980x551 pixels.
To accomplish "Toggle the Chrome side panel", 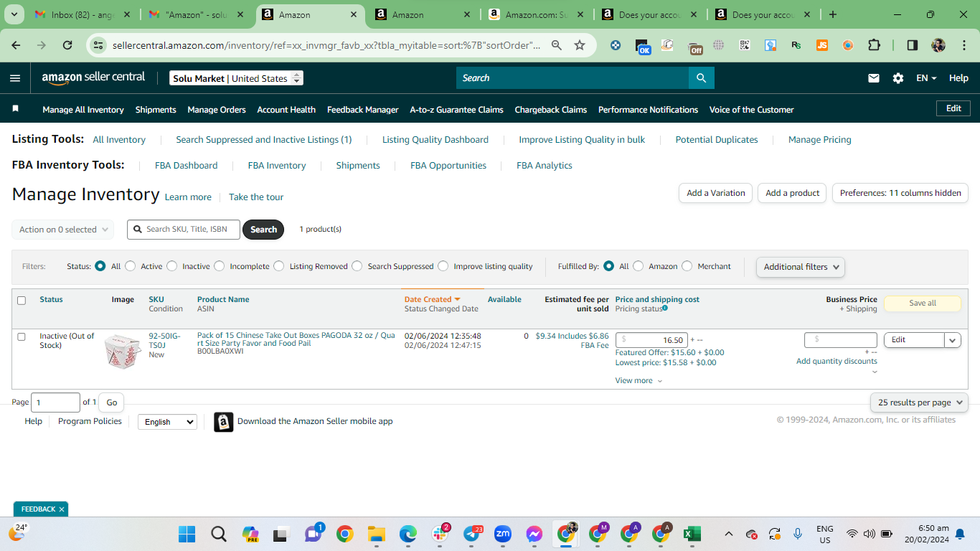I will (x=913, y=45).
